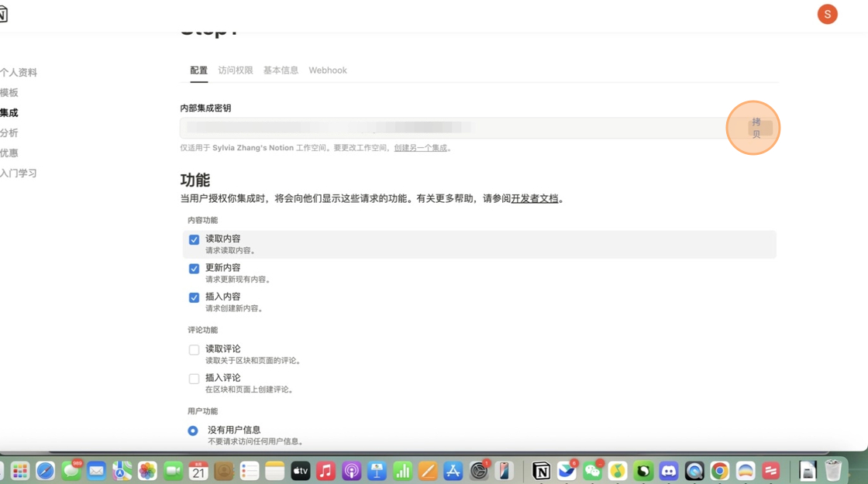Go to 个人资料 in the sidebar
868x484 pixels.
pos(19,73)
